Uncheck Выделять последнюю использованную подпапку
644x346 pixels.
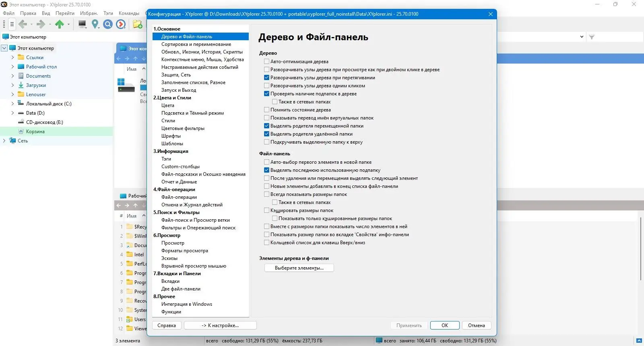(266, 170)
